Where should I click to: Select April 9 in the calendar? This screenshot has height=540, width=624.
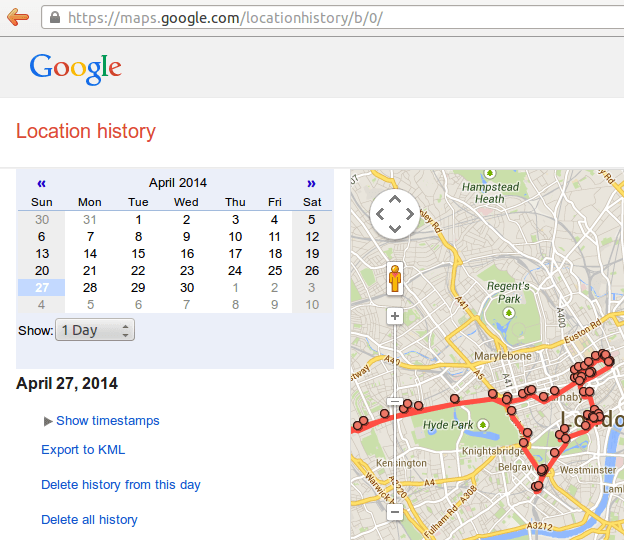click(x=187, y=237)
